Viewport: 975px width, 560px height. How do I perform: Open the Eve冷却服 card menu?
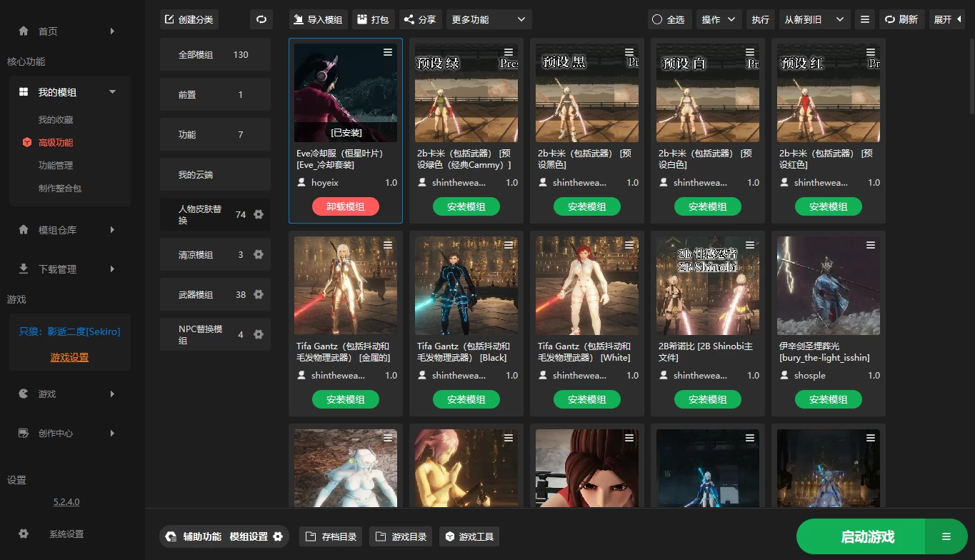tap(388, 51)
